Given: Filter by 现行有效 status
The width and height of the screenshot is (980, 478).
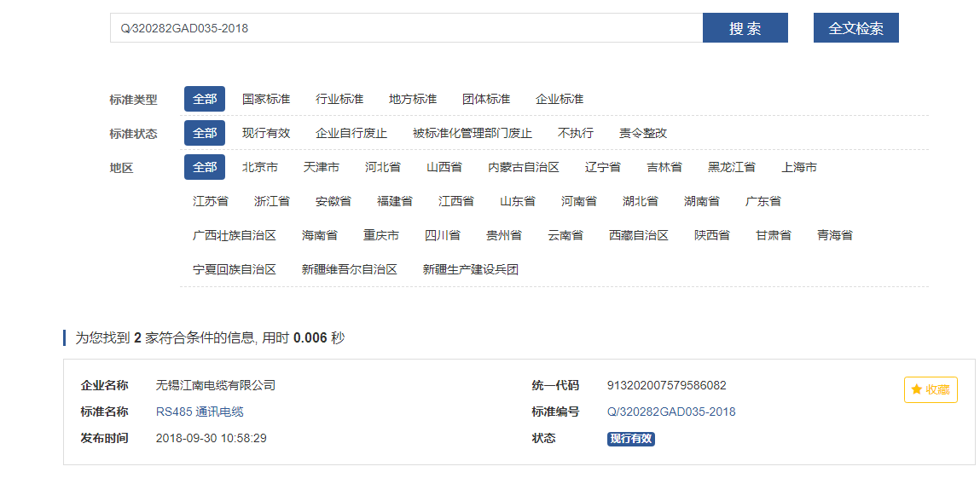Looking at the screenshot, I should tap(266, 133).
